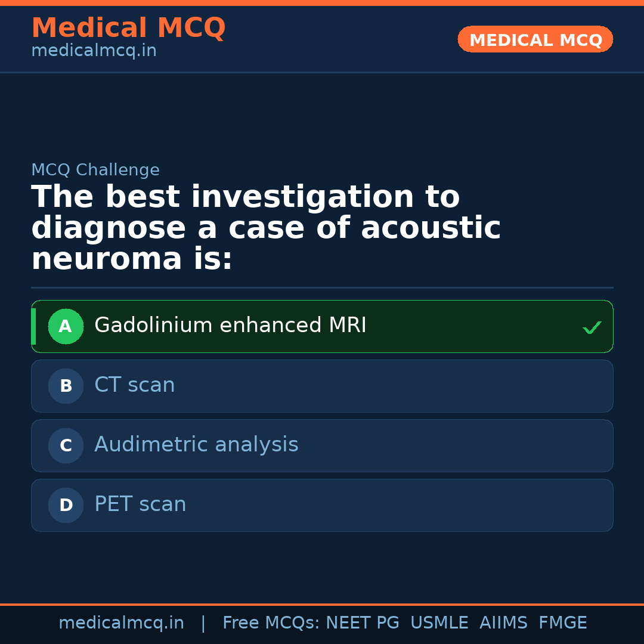This screenshot has height=644, width=644.
Task: Click USMLE in the footer
Action: [x=439, y=623]
